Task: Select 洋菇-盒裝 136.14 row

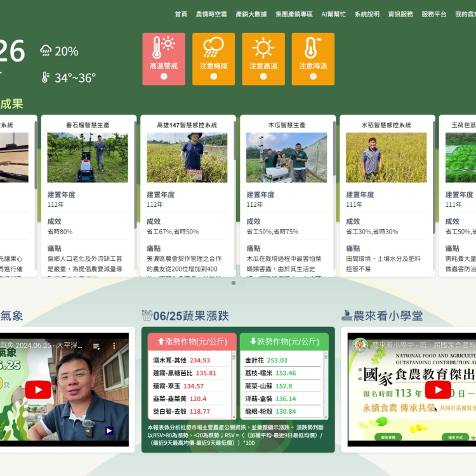Action: click(282, 399)
